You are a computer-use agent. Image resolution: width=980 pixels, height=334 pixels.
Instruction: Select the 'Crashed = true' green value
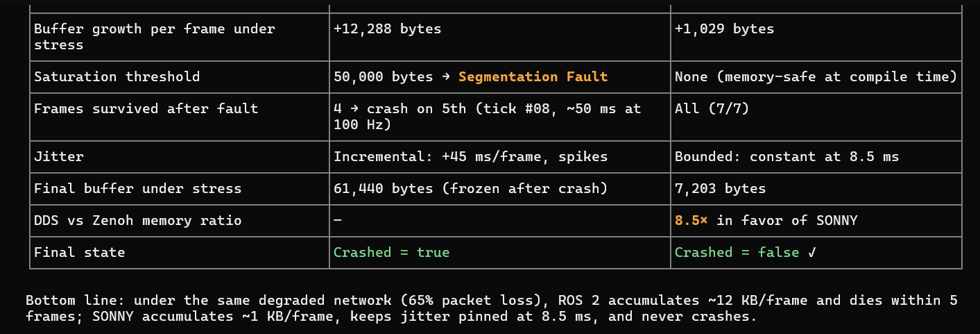[391, 252]
